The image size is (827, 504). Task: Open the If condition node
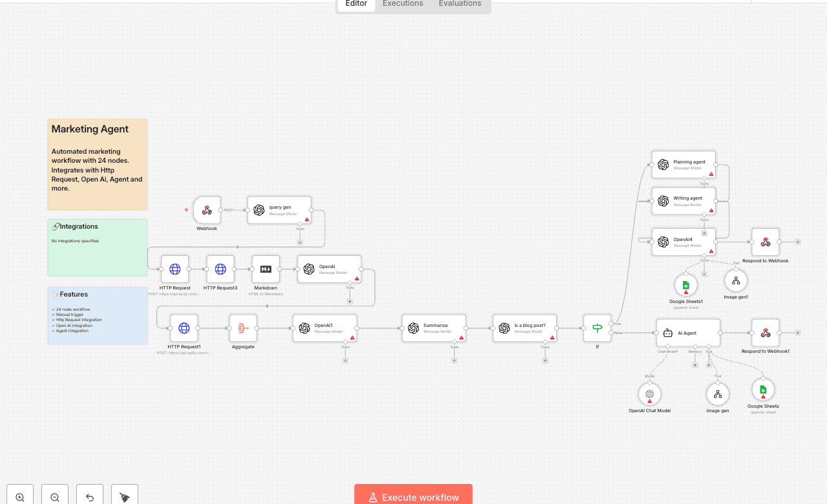pos(597,328)
